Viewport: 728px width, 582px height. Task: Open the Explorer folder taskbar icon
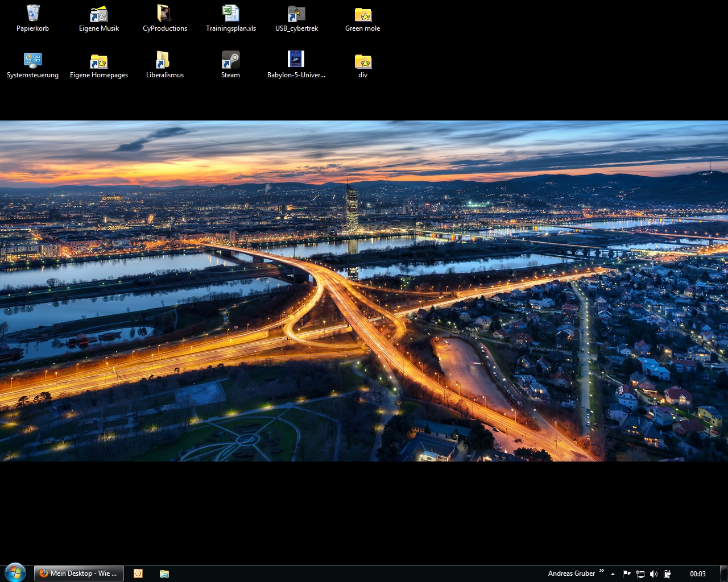164,573
